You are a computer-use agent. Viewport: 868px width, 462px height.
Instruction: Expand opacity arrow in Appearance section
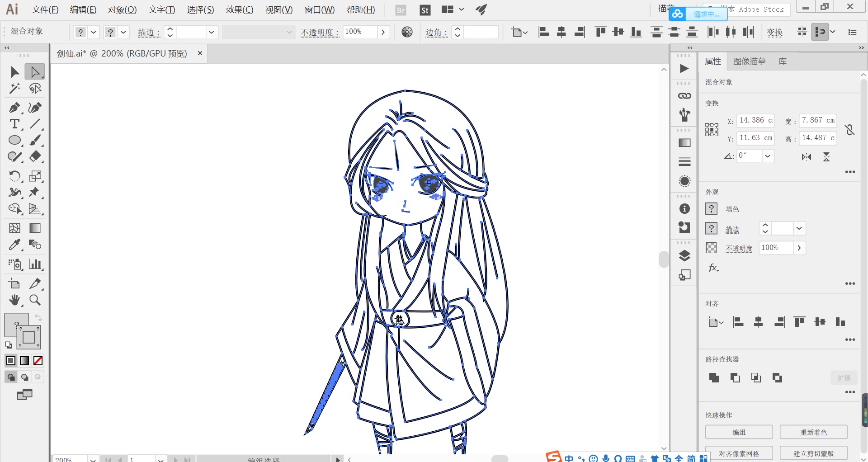tap(799, 248)
